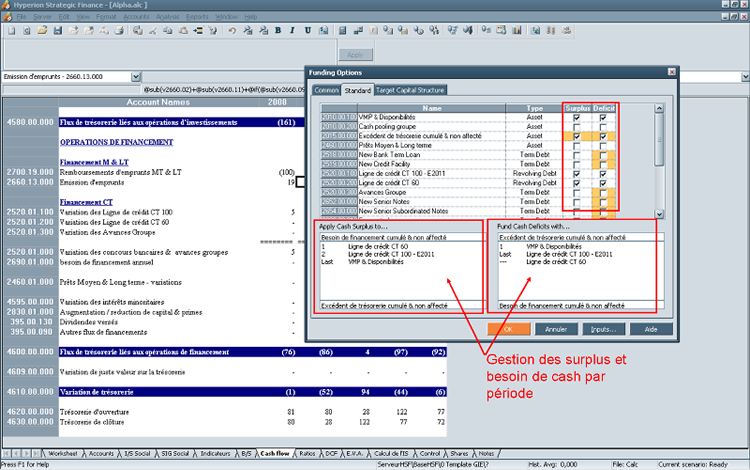The image size is (750, 470).
Task: Switch to the Common tab
Action: [326, 90]
